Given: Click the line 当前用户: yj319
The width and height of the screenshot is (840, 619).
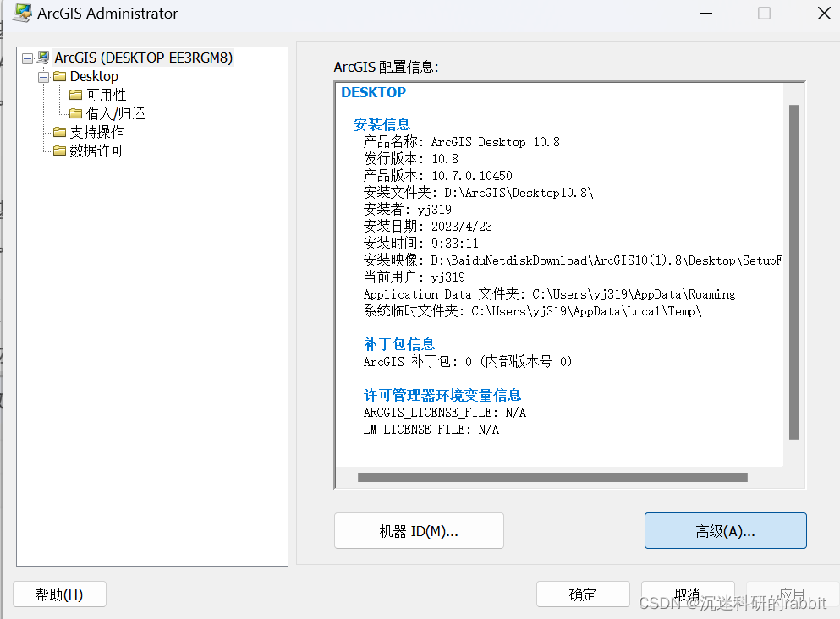Looking at the screenshot, I should pyautogui.click(x=415, y=277).
